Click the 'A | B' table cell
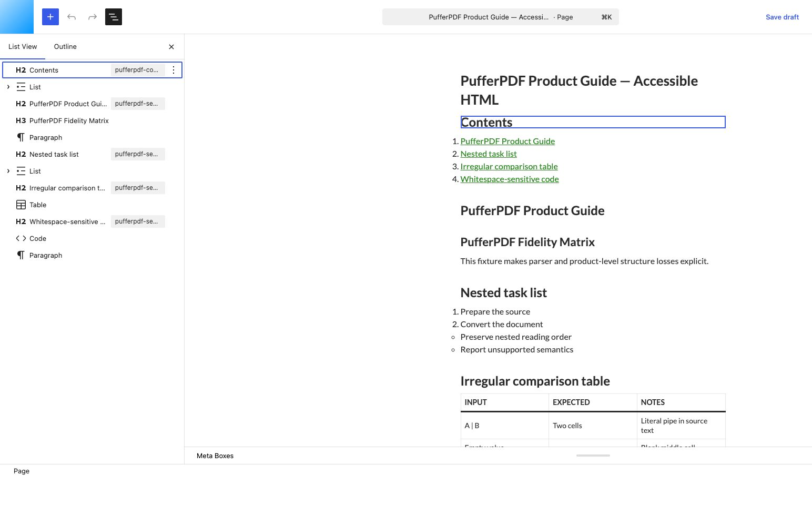The width and height of the screenshot is (812, 526). point(505,426)
